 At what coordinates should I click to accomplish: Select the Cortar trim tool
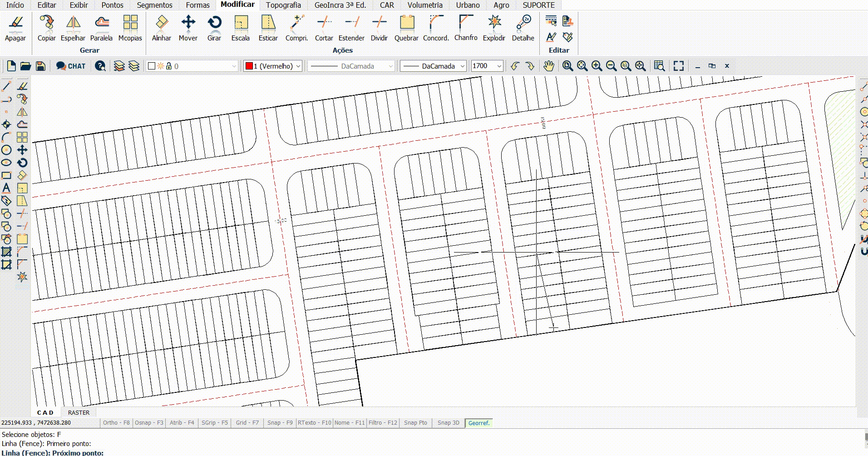(324, 28)
